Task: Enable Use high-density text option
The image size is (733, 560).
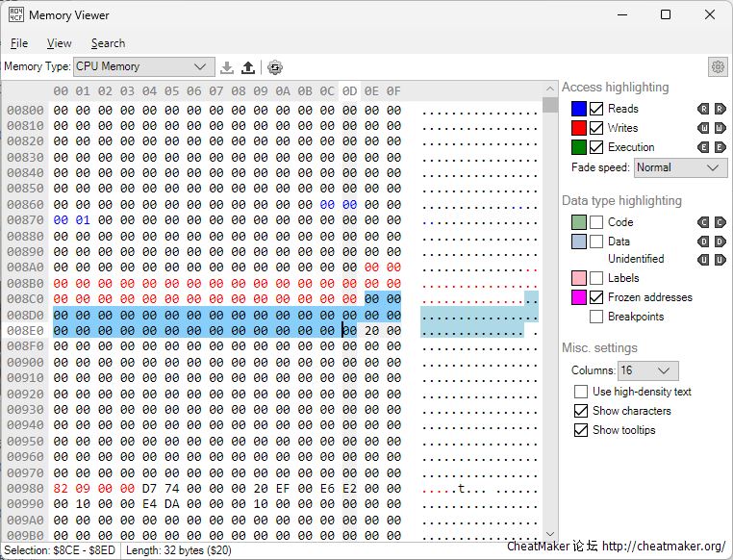Action: click(581, 392)
